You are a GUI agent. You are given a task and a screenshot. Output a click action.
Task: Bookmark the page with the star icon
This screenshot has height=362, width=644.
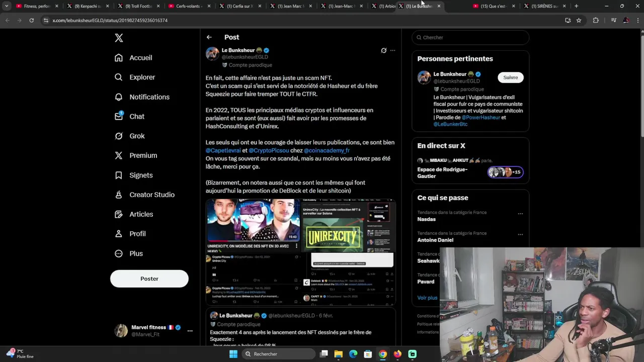[x=579, y=20]
